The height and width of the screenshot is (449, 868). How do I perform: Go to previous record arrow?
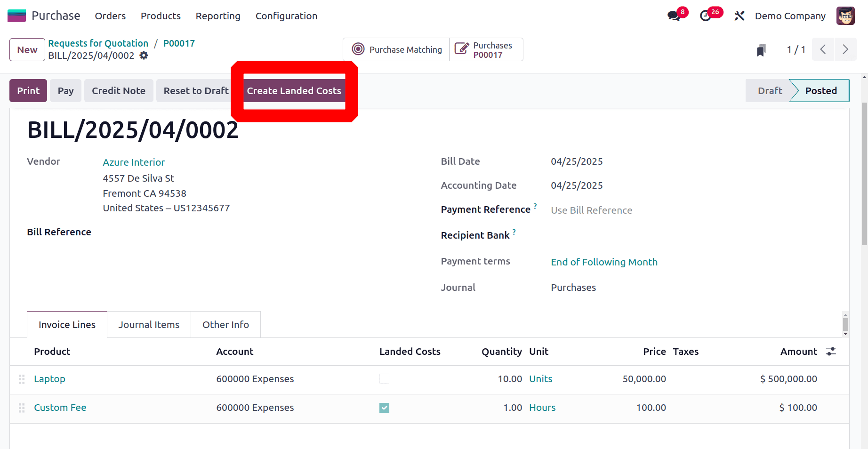point(823,49)
